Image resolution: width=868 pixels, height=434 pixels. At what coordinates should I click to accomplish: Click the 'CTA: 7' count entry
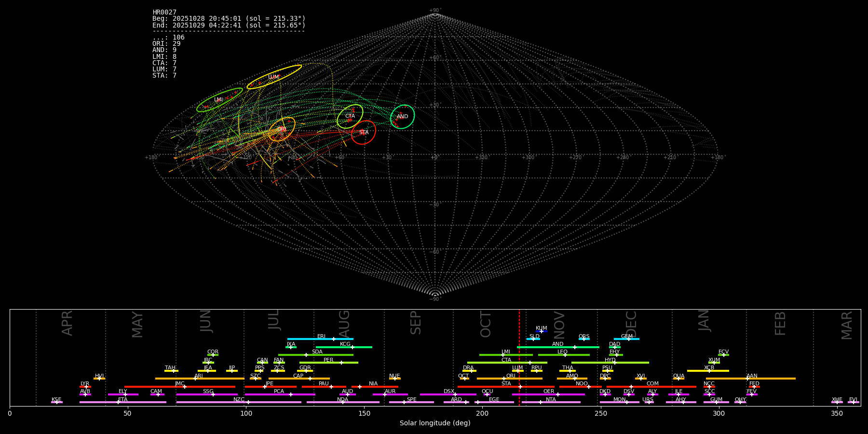[x=164, y=63]
